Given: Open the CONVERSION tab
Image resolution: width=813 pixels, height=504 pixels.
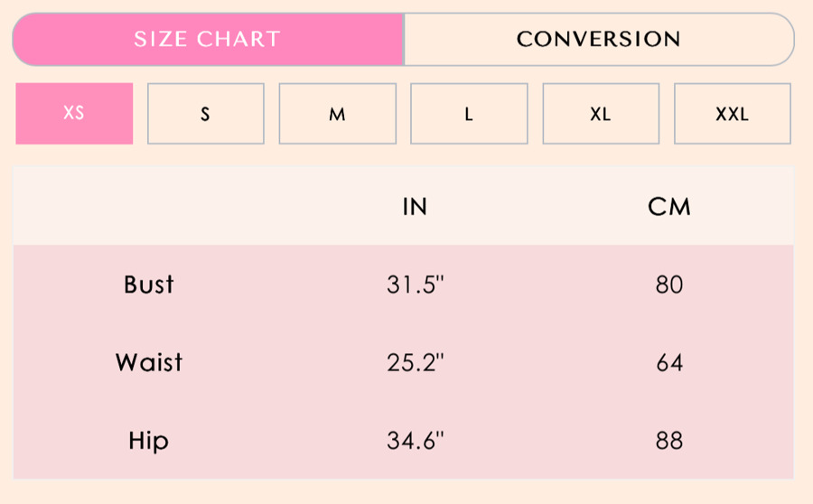Looking at the screenshot, I should tap(598, 40).
